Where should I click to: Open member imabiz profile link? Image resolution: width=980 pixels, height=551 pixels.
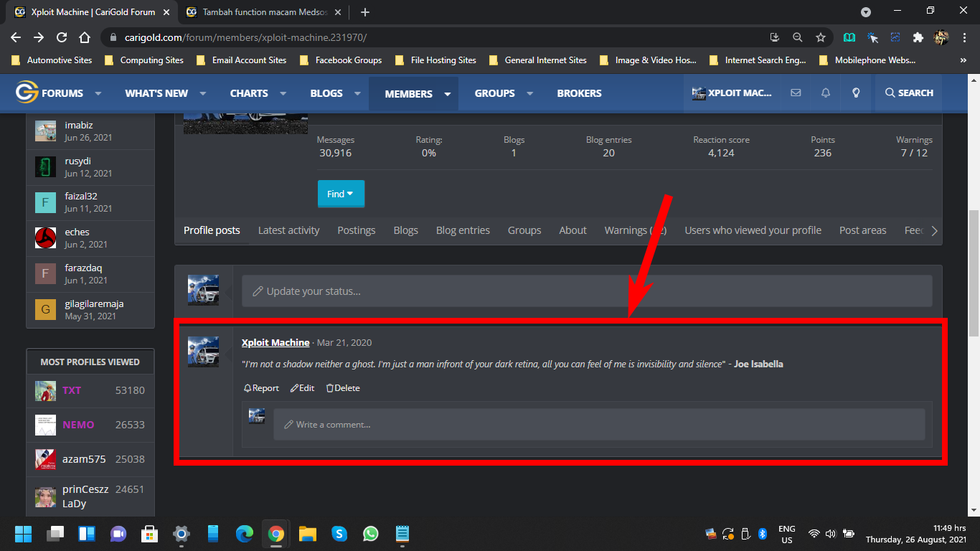80,125
